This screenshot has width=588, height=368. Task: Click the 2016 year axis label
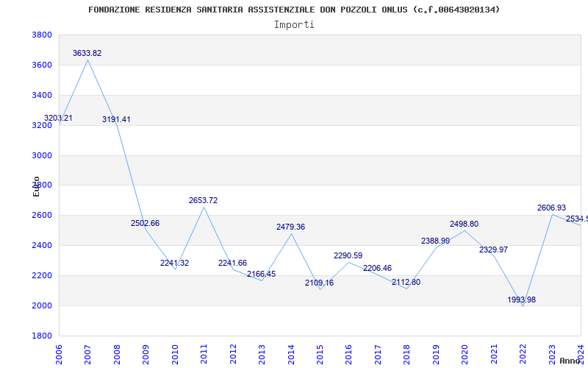[x=348, y=355]
